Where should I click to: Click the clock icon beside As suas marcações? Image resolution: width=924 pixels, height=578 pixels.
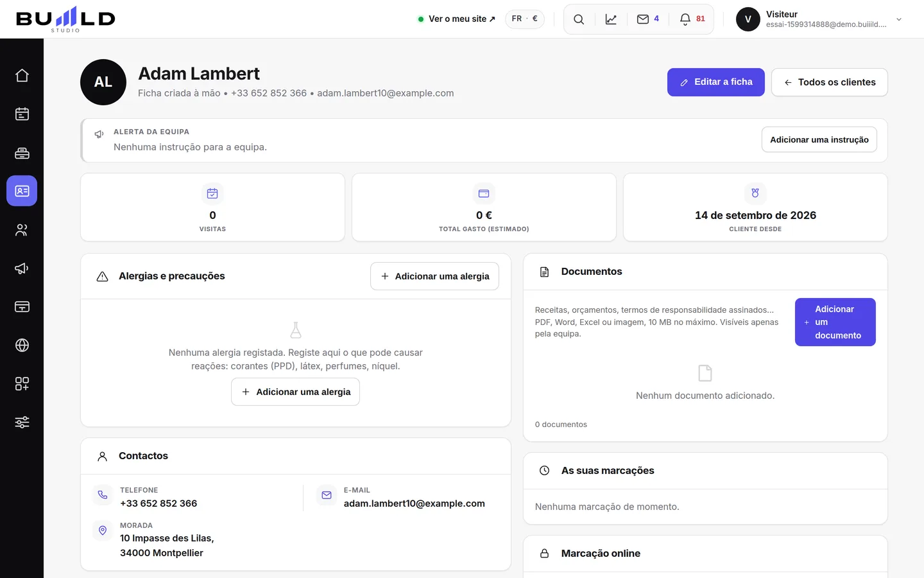[544, 471]
